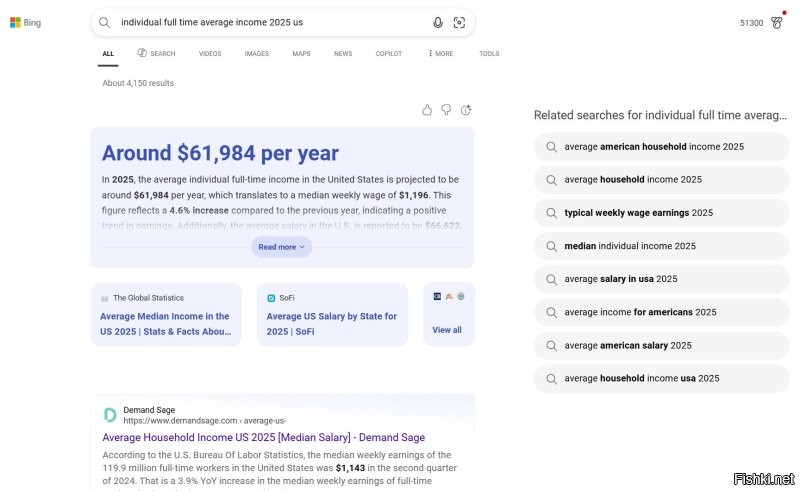Image resolution: width=800 pixels, height=491 pixels.
Task: Select related search median individual income 2025
Action: [x=629, y=246]
